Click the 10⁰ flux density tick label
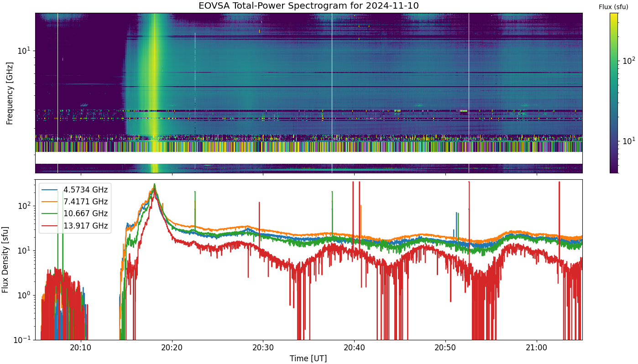The height and width of the screenshot is (364, 638). coord(25,295)
